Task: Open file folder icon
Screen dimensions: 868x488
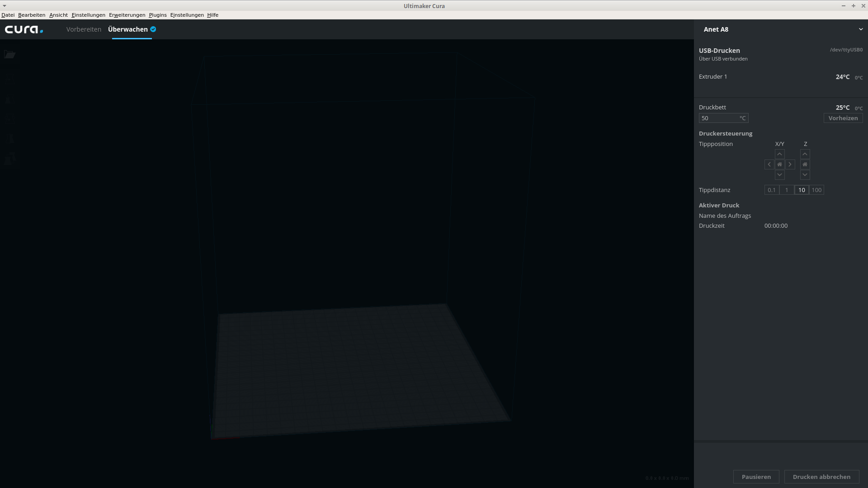Action: (9, 55)
